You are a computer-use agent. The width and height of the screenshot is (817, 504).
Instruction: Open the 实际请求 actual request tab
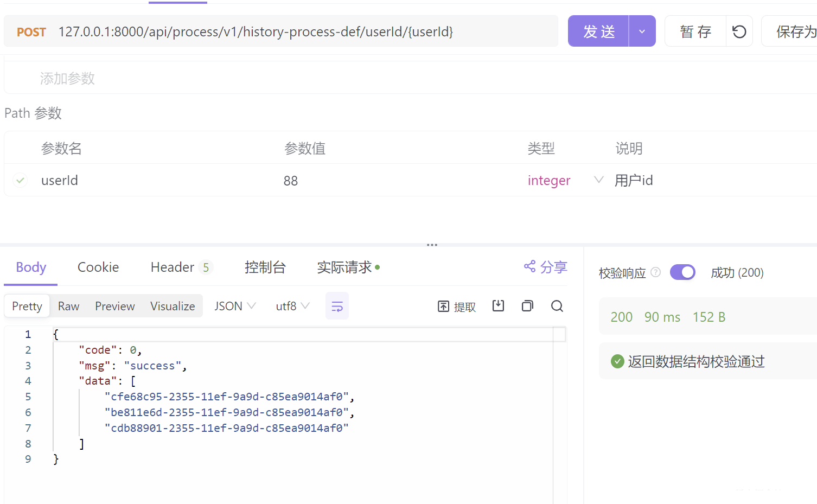(348, 267)
